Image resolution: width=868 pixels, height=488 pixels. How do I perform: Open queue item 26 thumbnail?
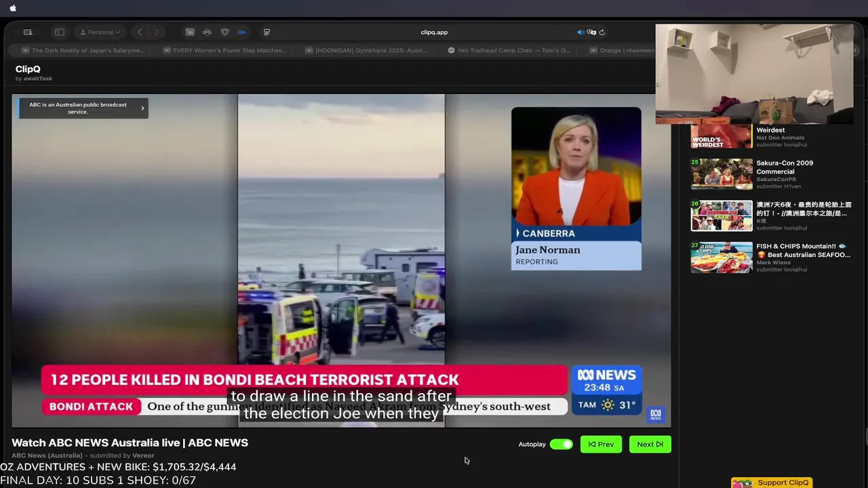[x=722, y=216]
